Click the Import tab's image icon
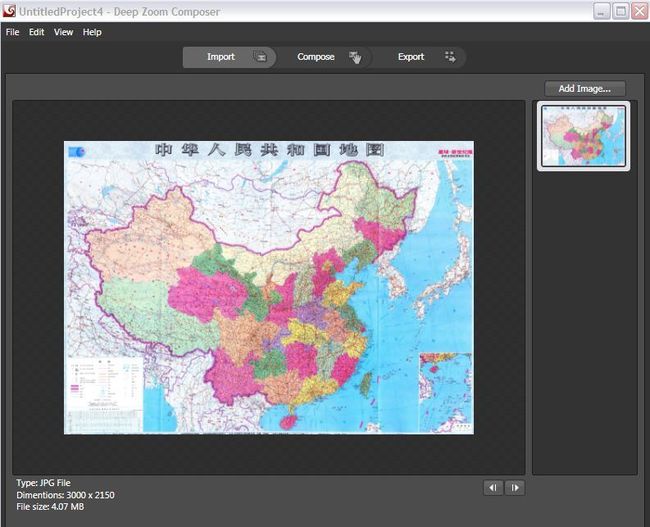Viewport: 650px width, 527px height. (260, 57)
